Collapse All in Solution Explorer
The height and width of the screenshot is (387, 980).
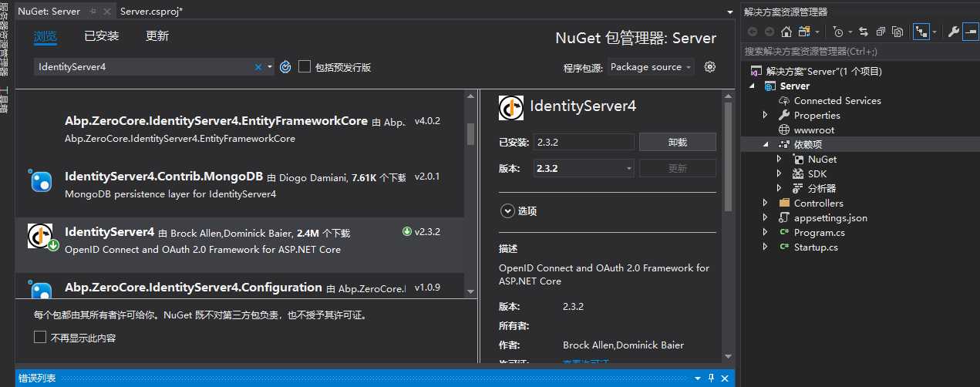pos(881,32)
